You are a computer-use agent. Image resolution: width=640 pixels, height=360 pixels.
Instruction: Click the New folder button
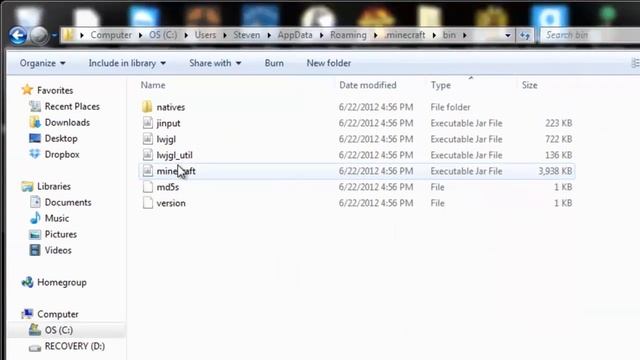coord(329,63)
